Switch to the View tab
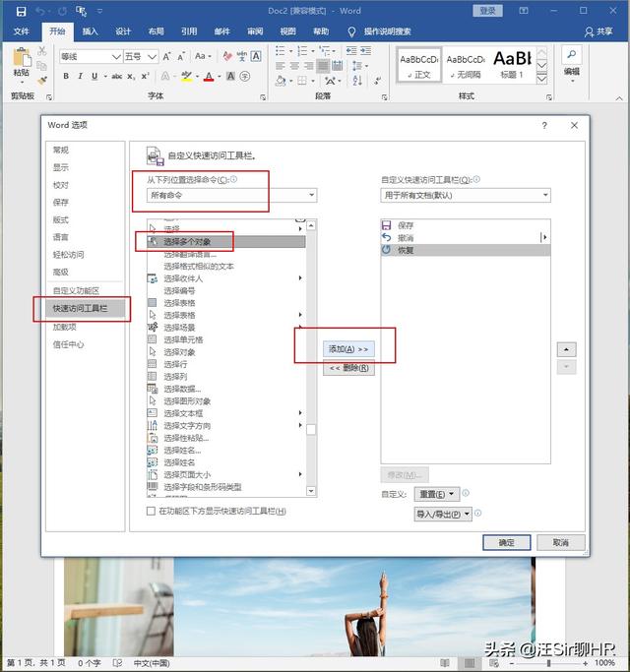The image size is (630, 672). (288, 31)
